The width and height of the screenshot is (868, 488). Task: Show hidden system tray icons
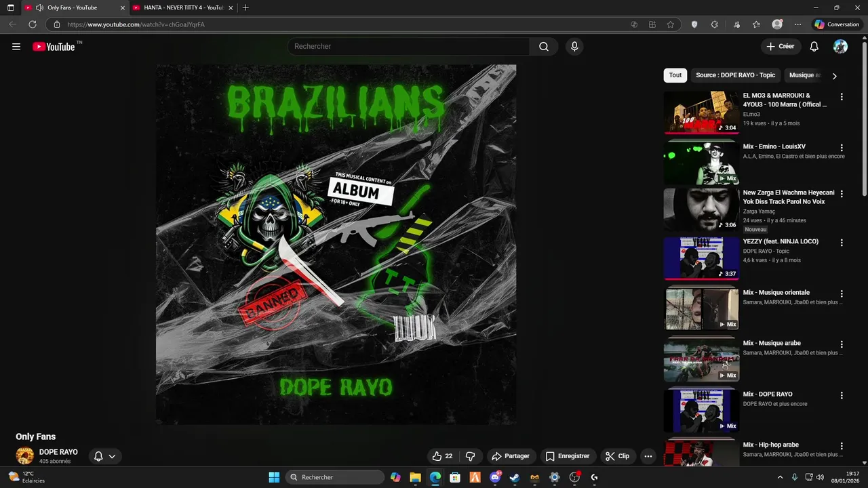coord(780,477)
